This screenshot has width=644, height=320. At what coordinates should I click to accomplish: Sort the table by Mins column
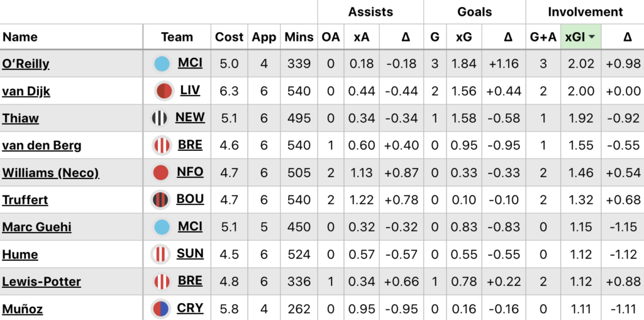(x=299, y=37)
